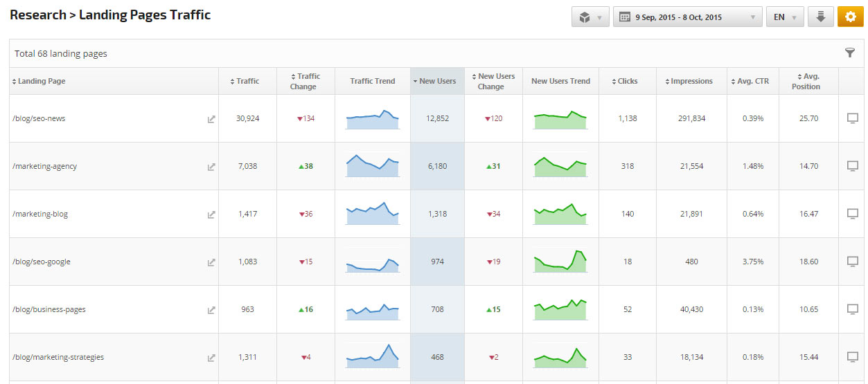Click the /marketing-agency traffic trend chart
The height and width of the screenshot is (384, 868).
(373, 167)
